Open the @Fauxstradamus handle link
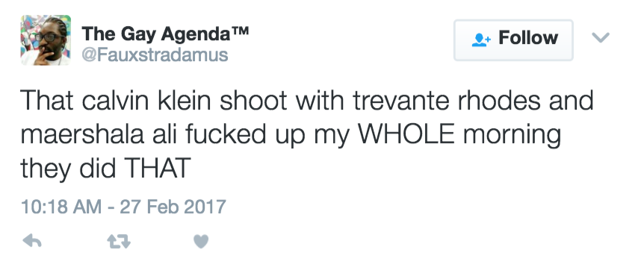 (x=155, y=54)
